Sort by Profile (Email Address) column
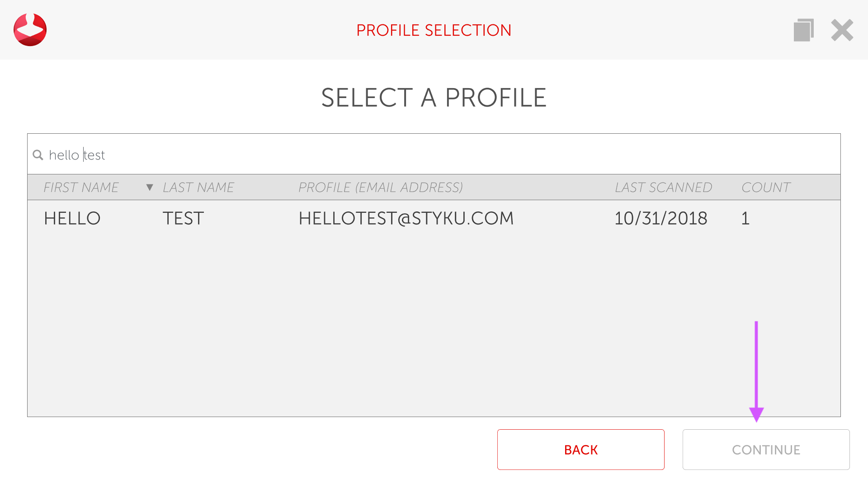 coord(380,187)
